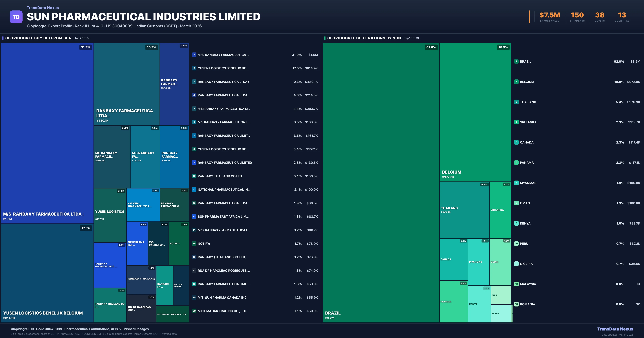644x338 pixels.
Task: Open Ranbaxy Thailand Co Ltd list entry
Action: point(220,176)
